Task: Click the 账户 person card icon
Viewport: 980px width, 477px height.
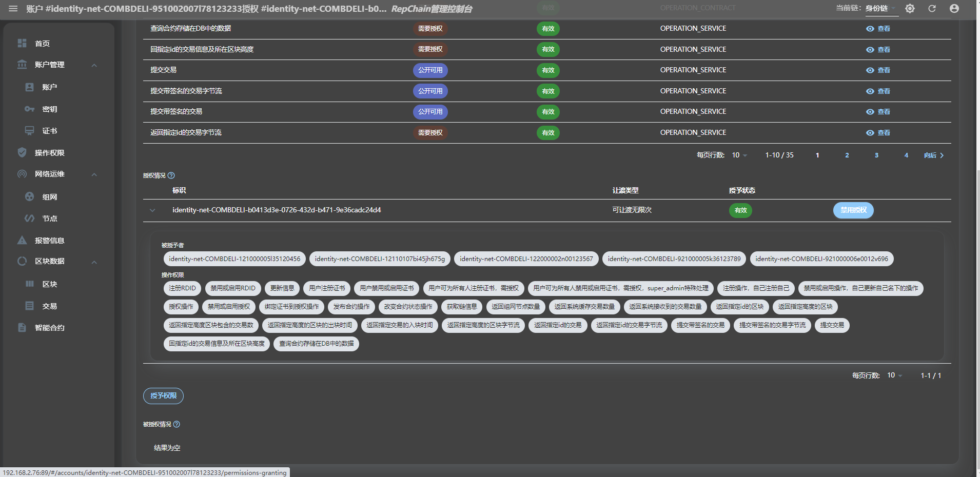Action: click(x=30, y=87)
